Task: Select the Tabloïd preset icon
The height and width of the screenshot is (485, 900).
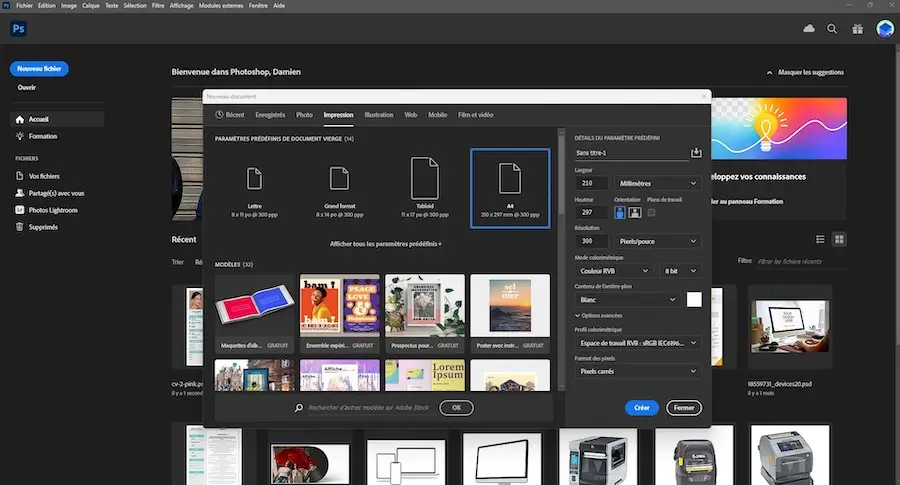Action: click(x=425, y=178)
